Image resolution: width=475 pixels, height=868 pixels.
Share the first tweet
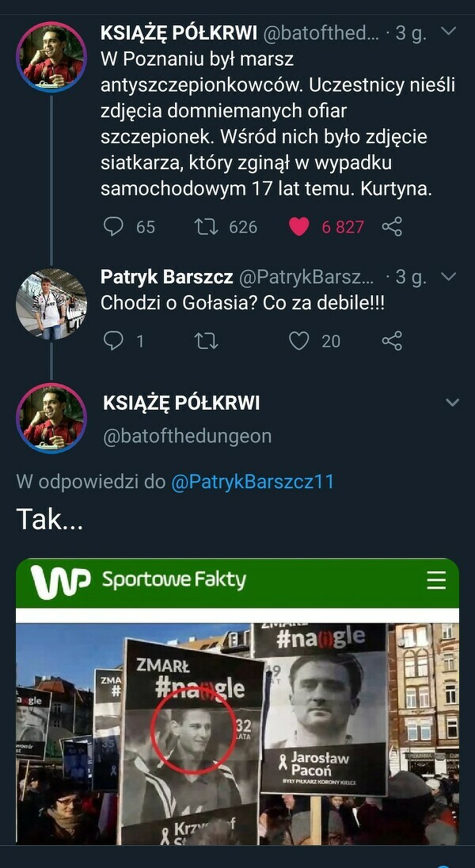(392, 226)
